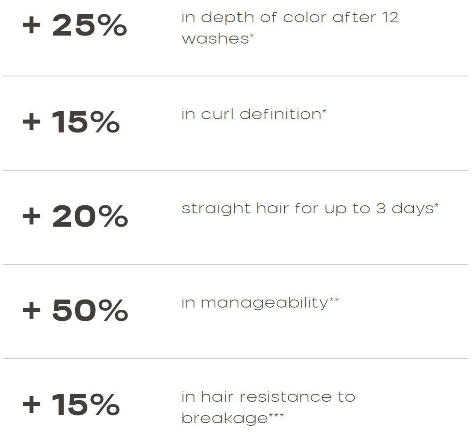The width and height of the screenshot is (476, 448).
Task: Click the plus sign before 50%
Action: click(x=32, y=310)
